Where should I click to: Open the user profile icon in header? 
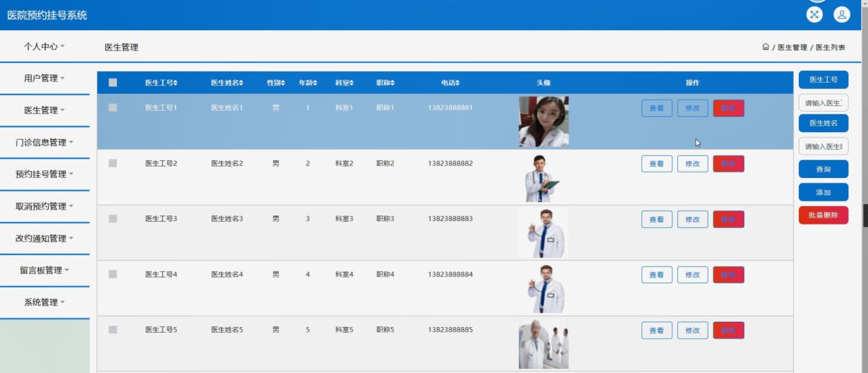(841, 14)
